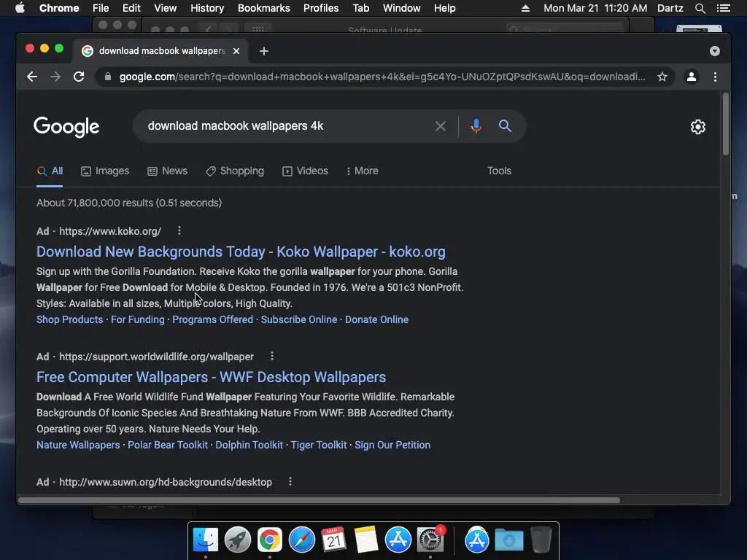Open the Tiger Toolkit sitelink
Viewport: 747px width, 560px height.
tap(319, 445)
